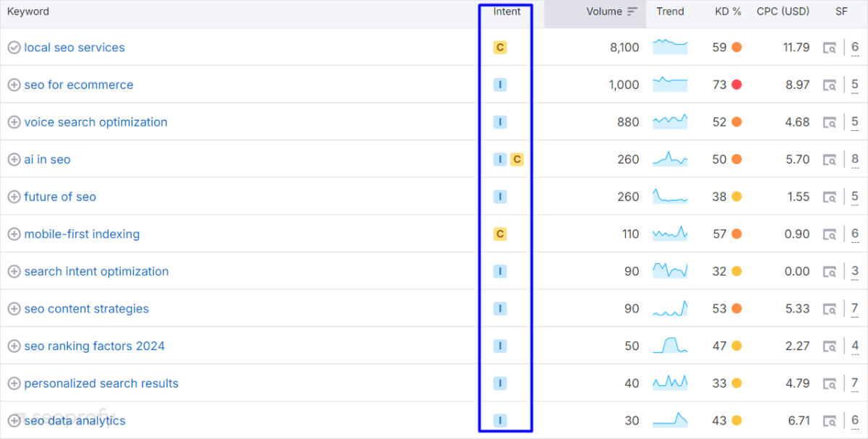Click KD value 38 for future of seo
The width and height of the screenshot is (868, 439).
click(x=719, y=197)
